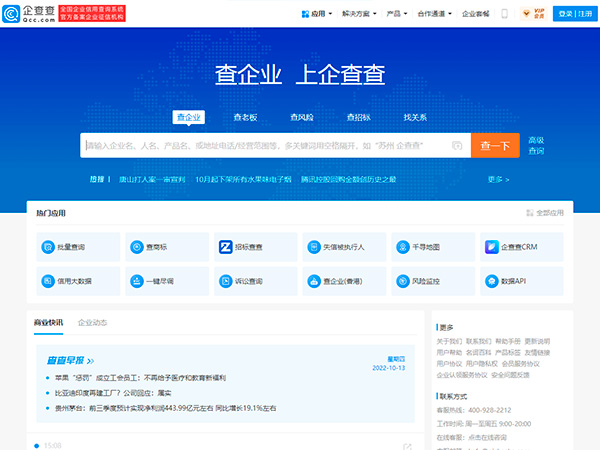This screenshot has width=600, height=450.
Task: Select the 查老板 search tab
Action: click(245, 117)
